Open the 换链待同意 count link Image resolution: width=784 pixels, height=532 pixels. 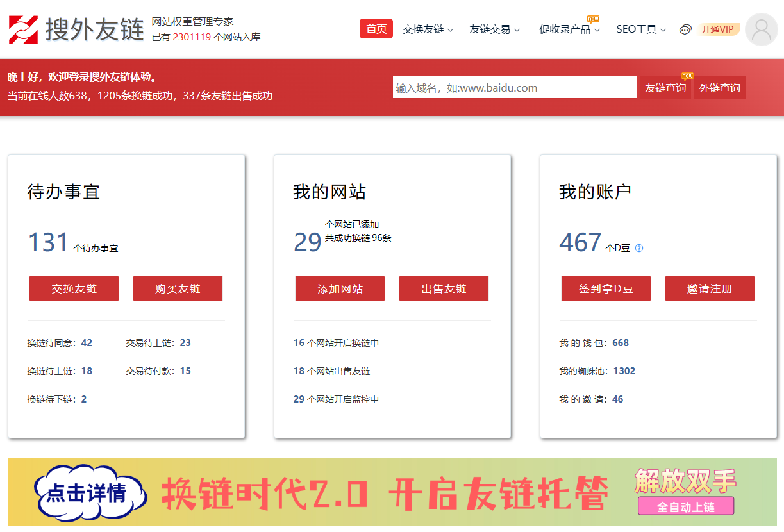click(x=87, y=343)
